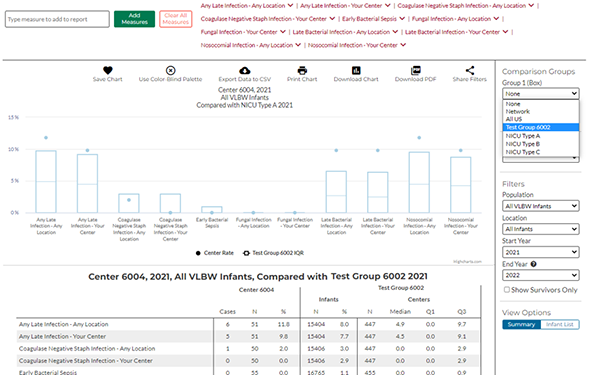Open the Start Year dropdown

pos(540,252)
